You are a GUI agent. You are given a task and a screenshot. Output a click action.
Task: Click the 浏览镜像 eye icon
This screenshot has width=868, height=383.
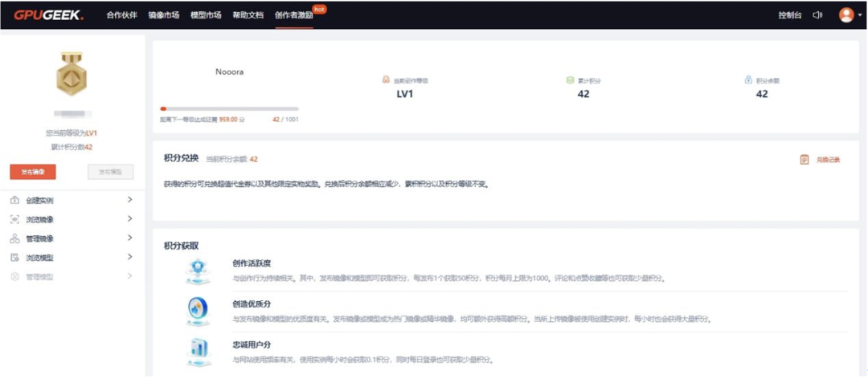click(x=15, y=219)
